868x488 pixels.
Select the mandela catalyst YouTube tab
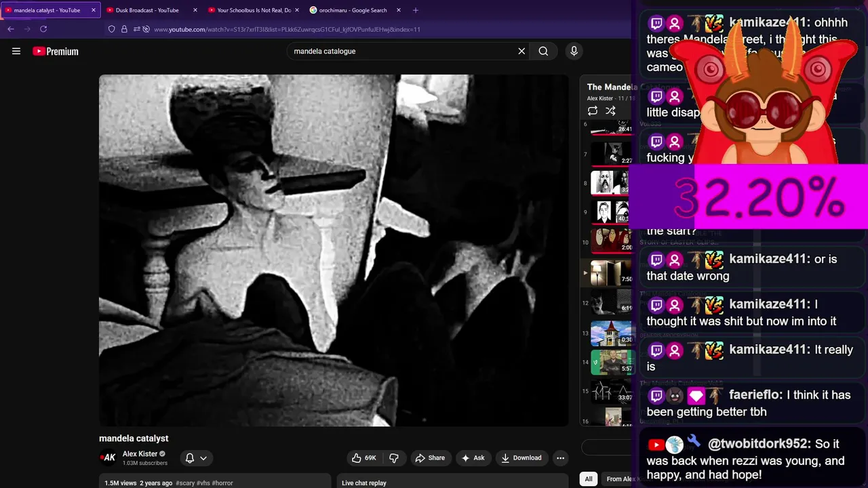(47, 10)
